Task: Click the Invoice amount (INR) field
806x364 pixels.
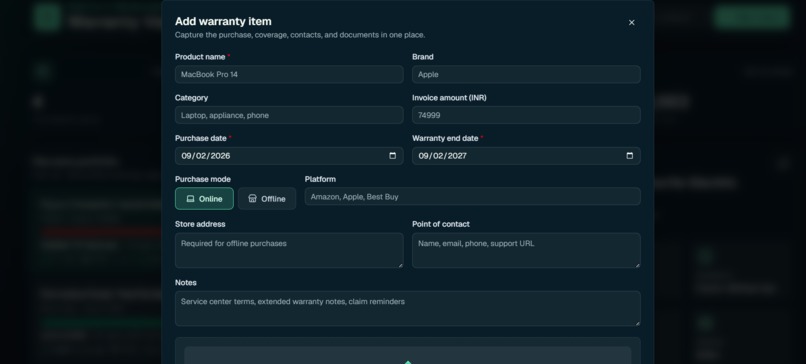Action: click(x=526, y=115)
